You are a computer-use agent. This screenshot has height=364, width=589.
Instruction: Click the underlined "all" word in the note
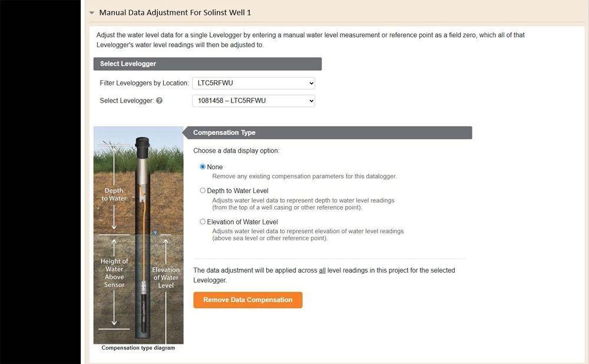pos(322,270)
